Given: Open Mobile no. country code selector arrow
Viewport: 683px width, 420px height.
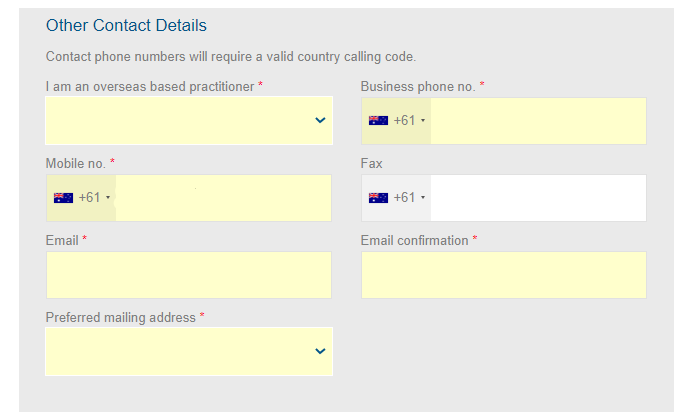Looking at the screenshot, I should [x=108, y=198].
